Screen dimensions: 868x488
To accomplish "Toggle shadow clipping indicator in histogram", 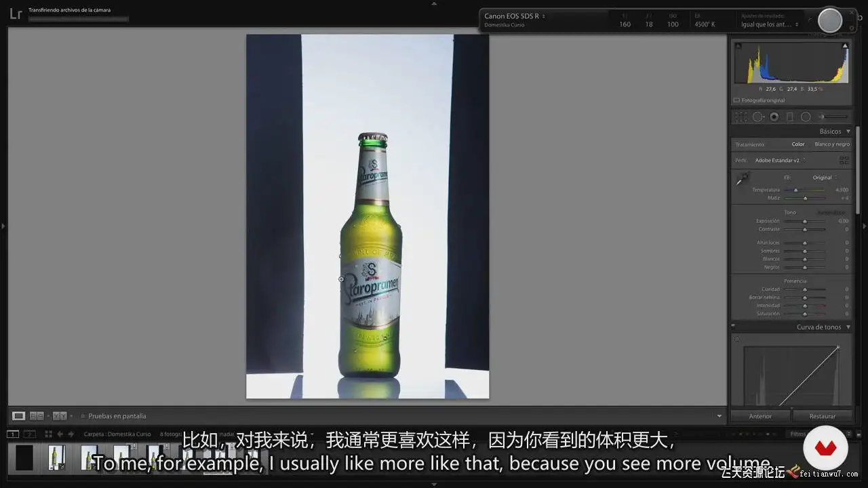I will click(738, 46).
